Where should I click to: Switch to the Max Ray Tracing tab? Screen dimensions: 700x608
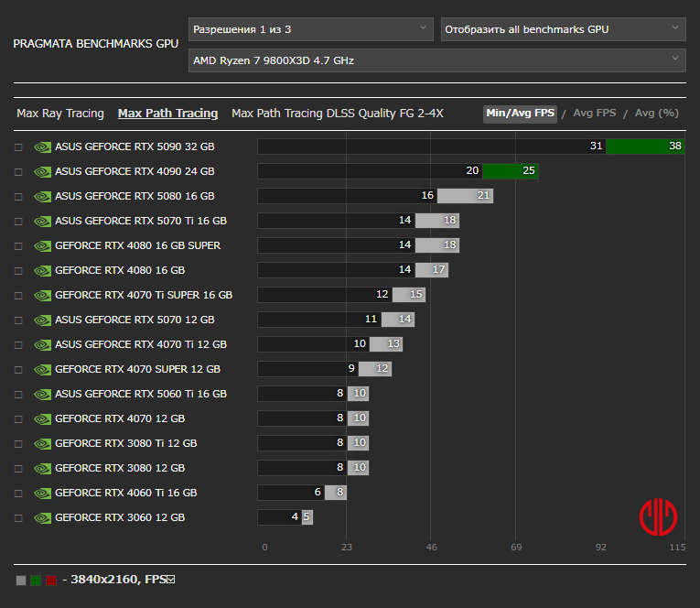60,114
